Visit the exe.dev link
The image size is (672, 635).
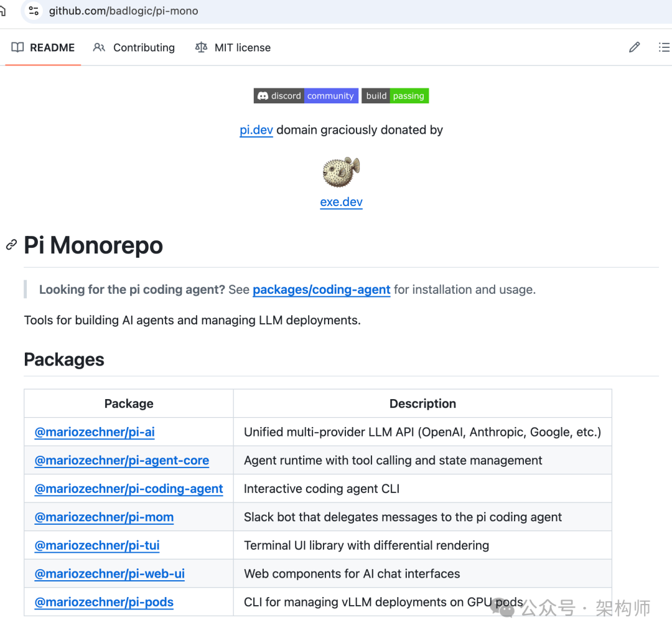pos(341,202)
